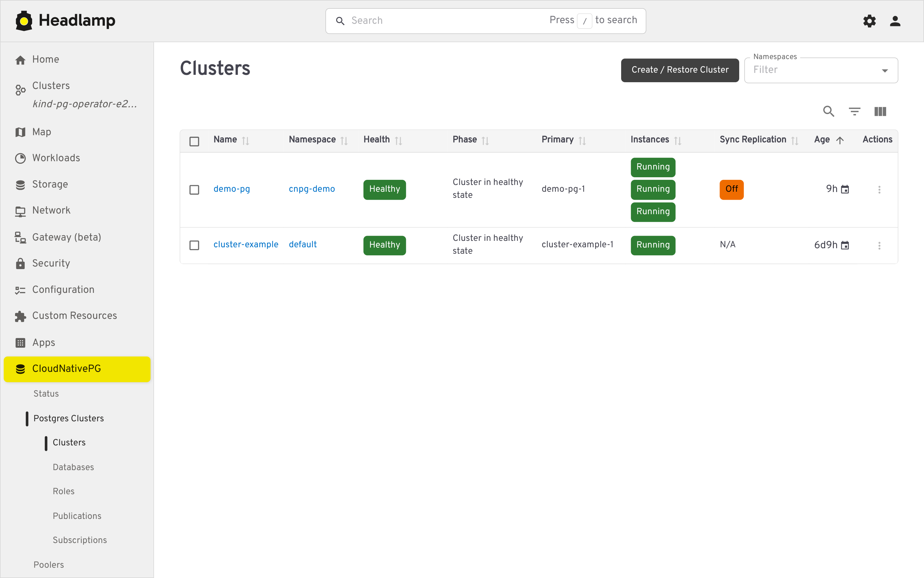Click the Storage disk icon
The image size is (924, 578).
pyautogui.click(x=20, y=185)
